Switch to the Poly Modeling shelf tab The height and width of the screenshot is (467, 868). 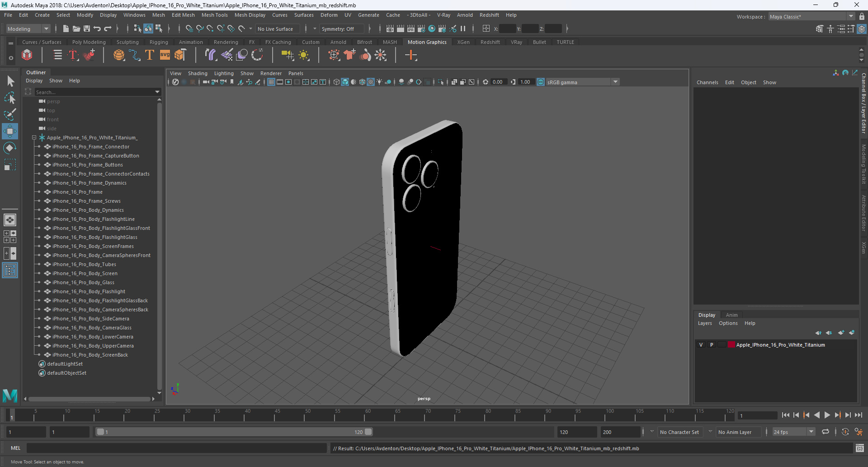click(x=89, y=42)
